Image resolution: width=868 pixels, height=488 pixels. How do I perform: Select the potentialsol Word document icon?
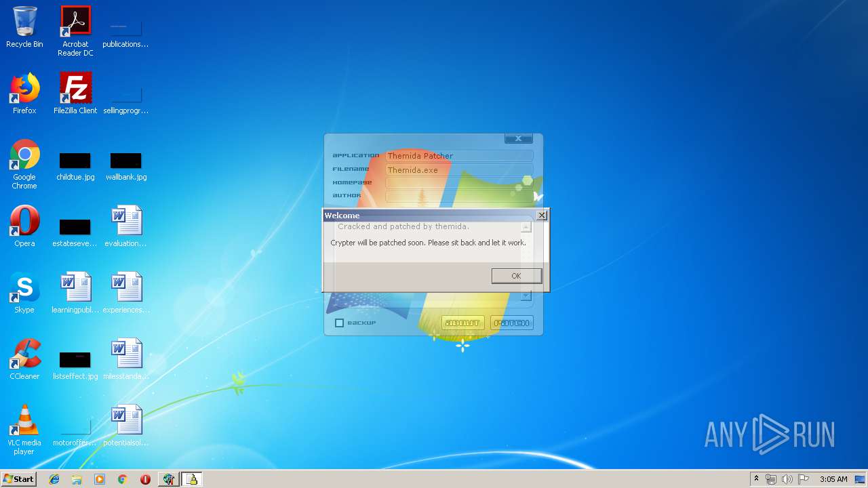(x=126, y=426)
